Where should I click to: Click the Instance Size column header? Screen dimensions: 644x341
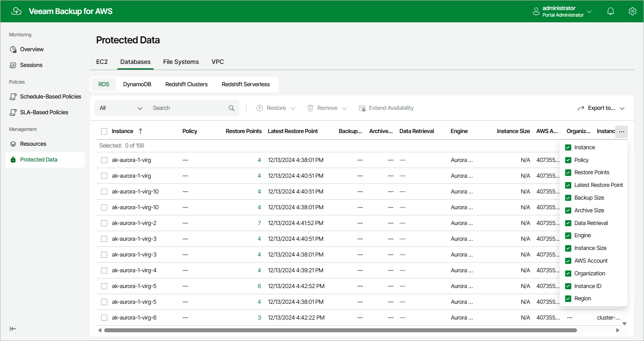coord(514,131)
